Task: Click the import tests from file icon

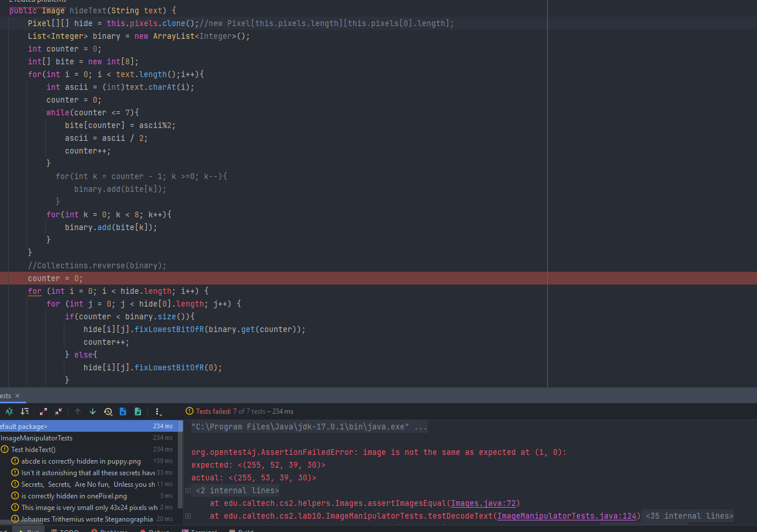Action: tap(123, 411)
